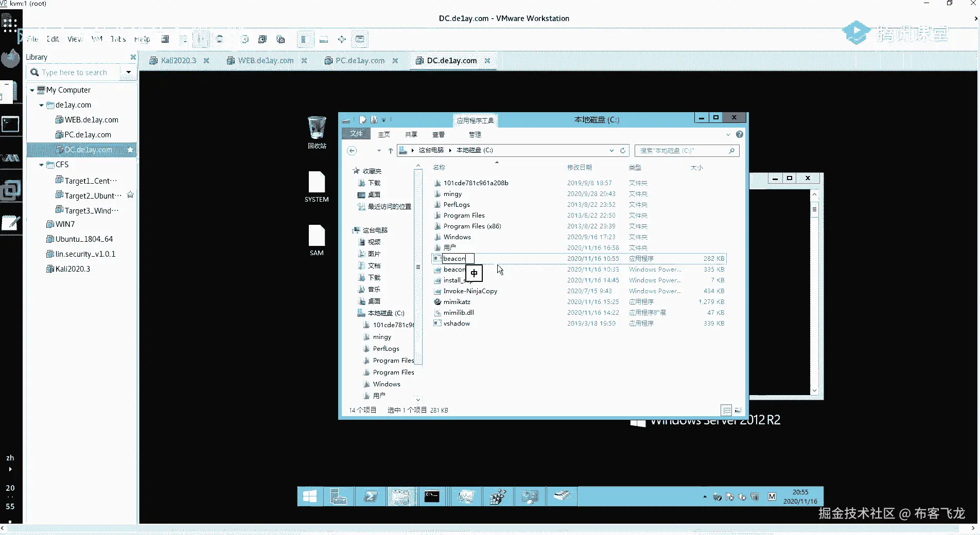Toggle favorite star on Target2_Ubunt
The height and width of the screenshot is (535, 980).
[130, 195]
